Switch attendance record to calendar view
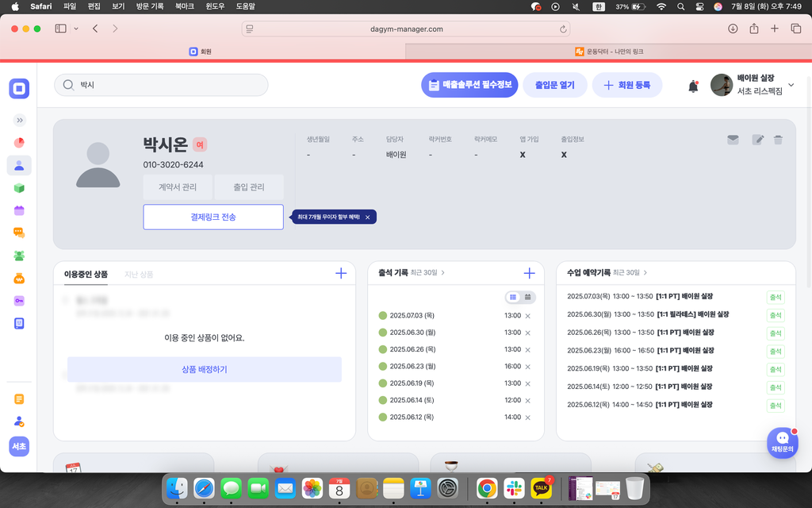Viewport: 812px width, 508px height. (528, 297)
